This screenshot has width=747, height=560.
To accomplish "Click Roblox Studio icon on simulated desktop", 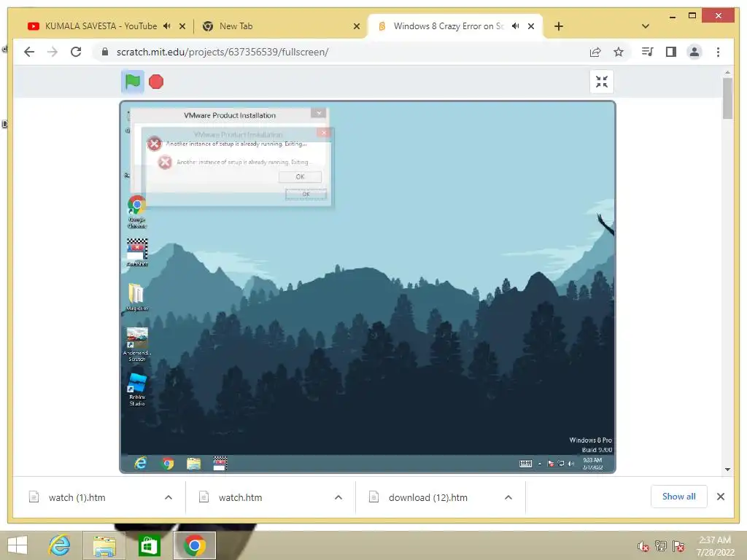I will point(137,389).
